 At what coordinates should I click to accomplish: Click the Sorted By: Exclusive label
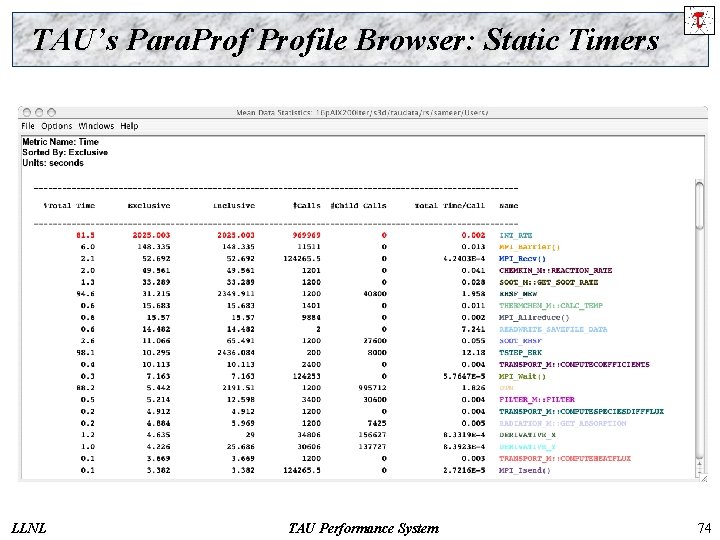pos(65,152)
